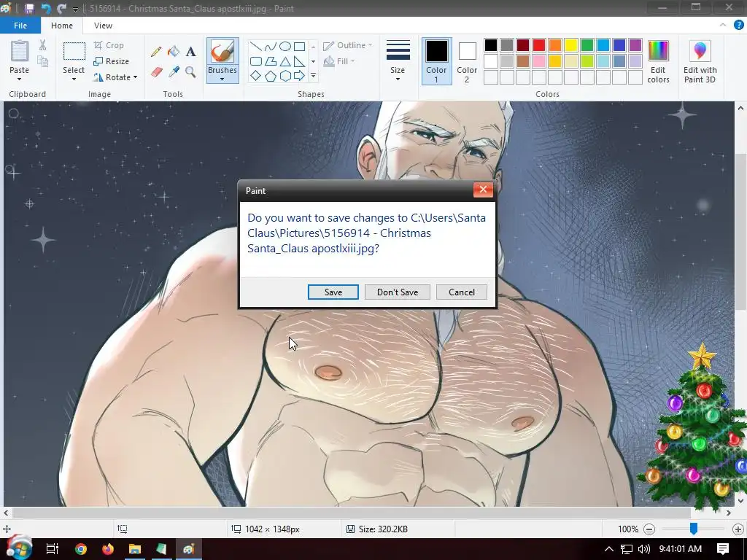This screenshot has height=560, width=747.
Task: Open the Select dropdown arrow
Action: coord(74,79)
